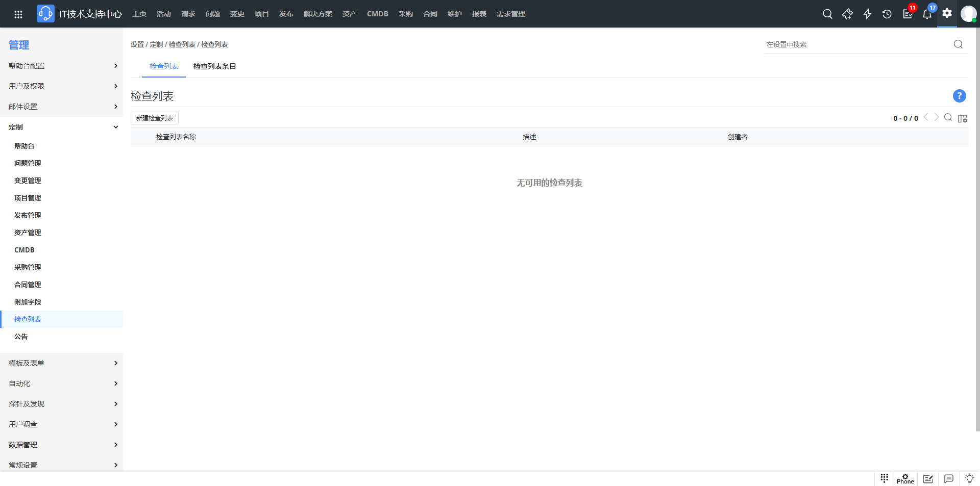Open 解决方案 in top navigation
The image size is (980, 486).
318,14
